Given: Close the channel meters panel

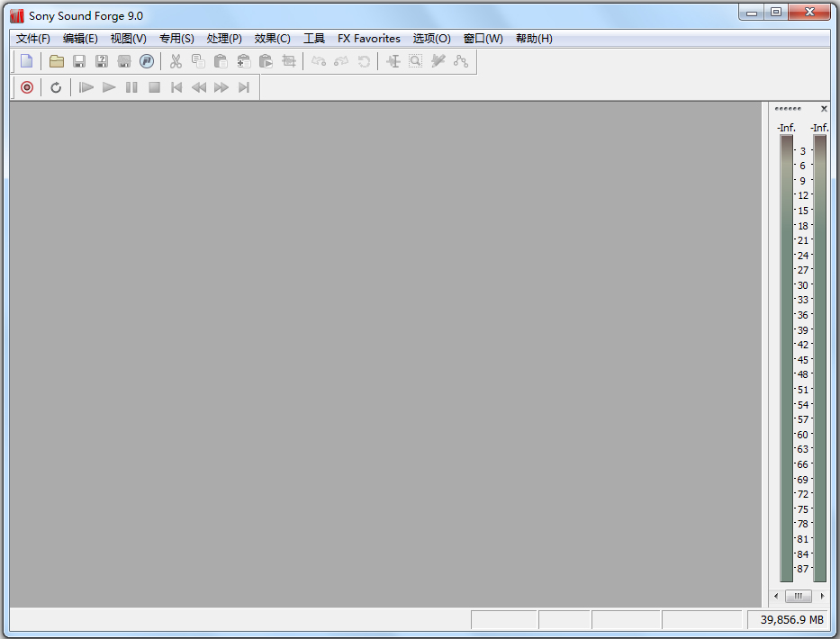Looking at the screenshot, I should [x=824, y=109].
